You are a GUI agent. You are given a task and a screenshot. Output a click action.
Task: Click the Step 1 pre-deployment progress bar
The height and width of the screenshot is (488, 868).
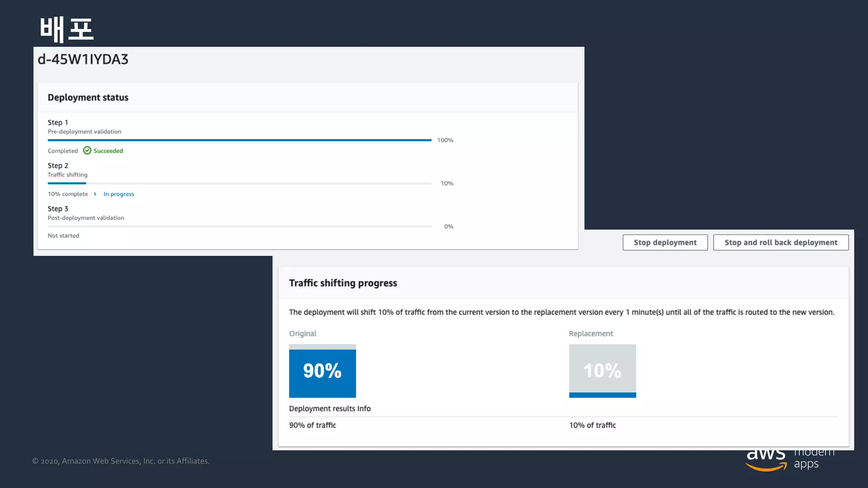239,140
